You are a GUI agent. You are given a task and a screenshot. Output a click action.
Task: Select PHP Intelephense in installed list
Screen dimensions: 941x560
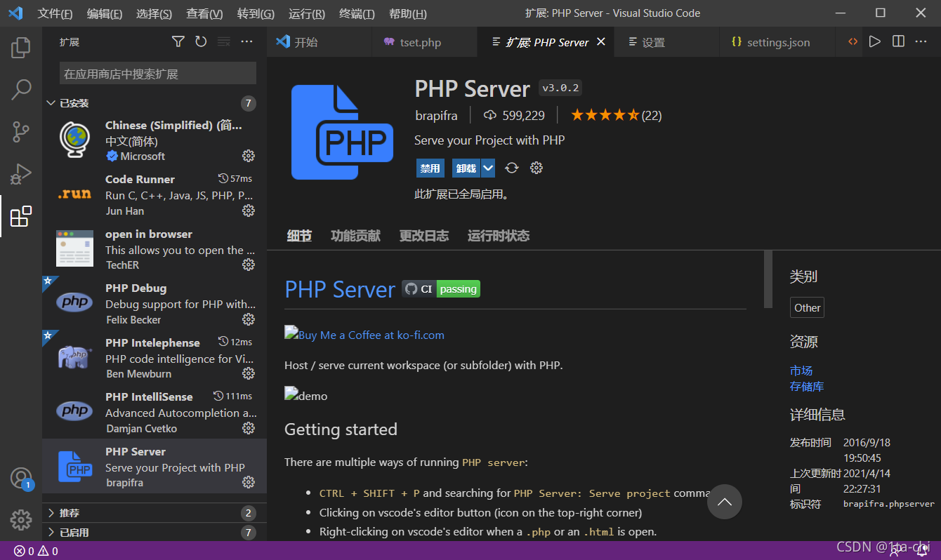(x=154, y=358)
